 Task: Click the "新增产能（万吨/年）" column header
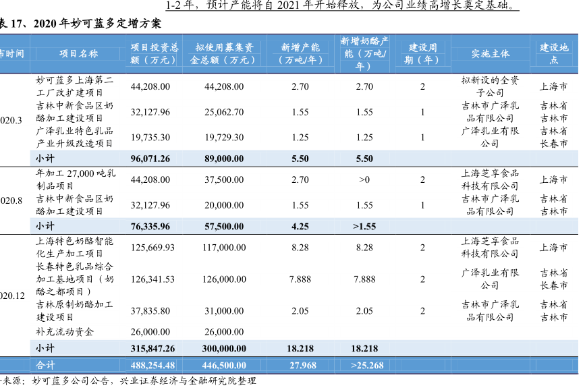[300, 54]
